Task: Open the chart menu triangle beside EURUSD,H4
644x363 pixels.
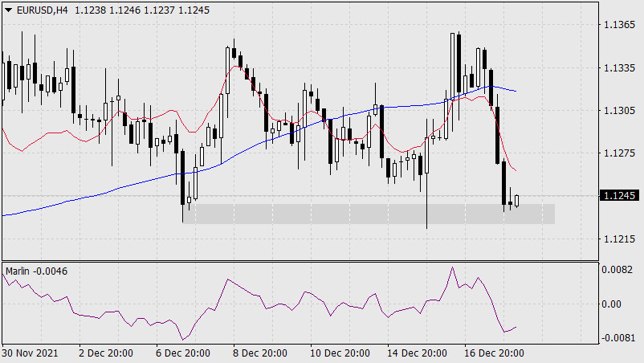Action: click(8, 10)
